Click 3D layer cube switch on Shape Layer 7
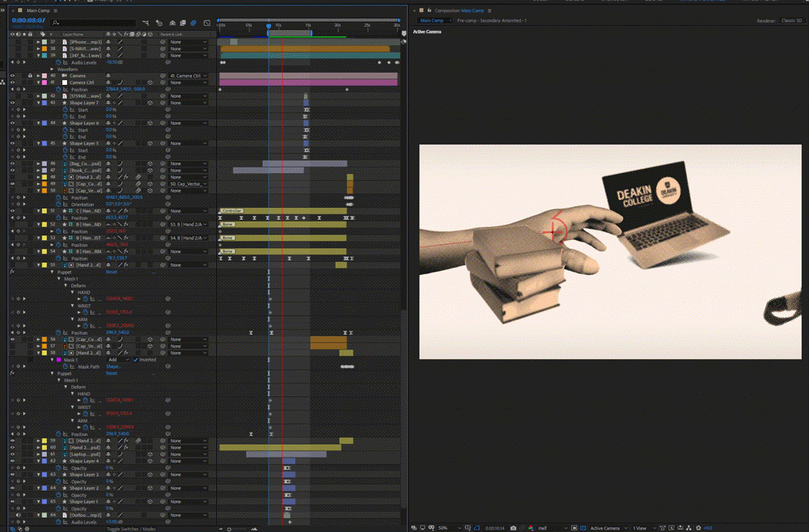 tap(150, 103)
